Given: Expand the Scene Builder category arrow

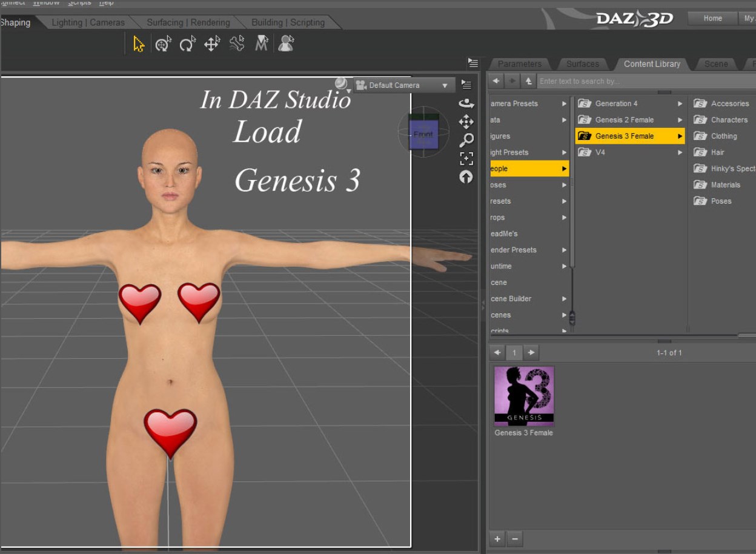Looking at the screenshot, I should pyautogui.click(x=564, y=299).
